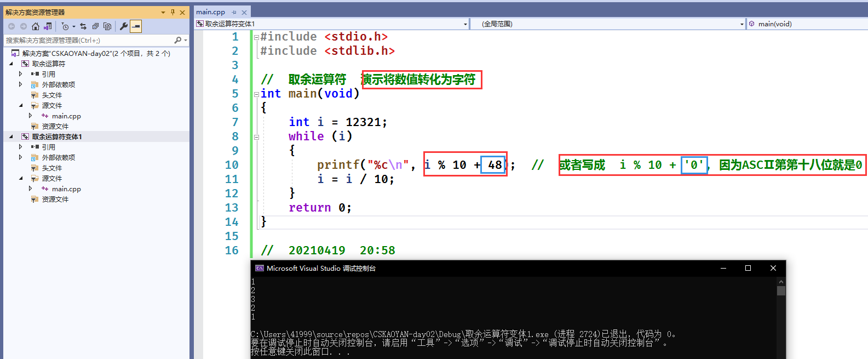Viewport: 868px width, 359px height.
Task: Select 头文件 folder under project 取余运算符
Action: coord(51,95)
